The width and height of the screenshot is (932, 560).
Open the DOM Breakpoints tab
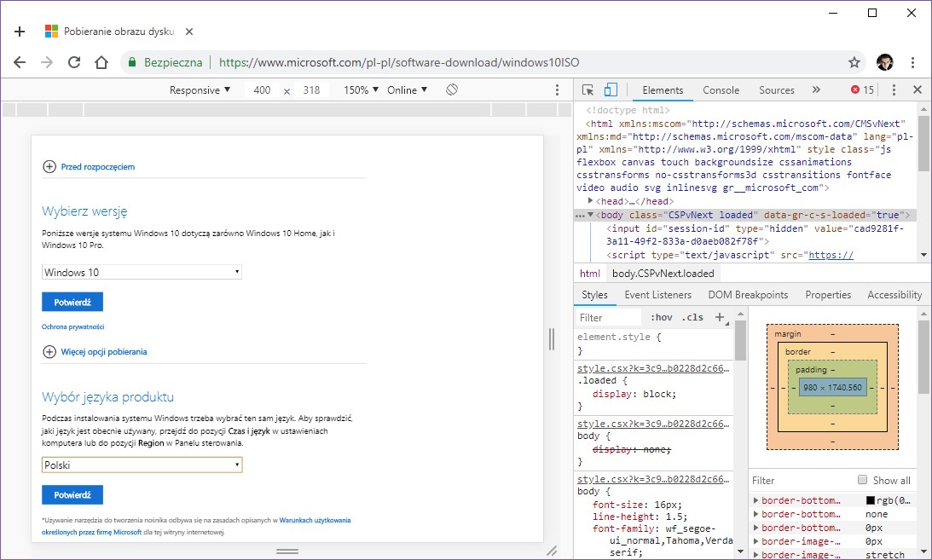click(x=748, y=295)
